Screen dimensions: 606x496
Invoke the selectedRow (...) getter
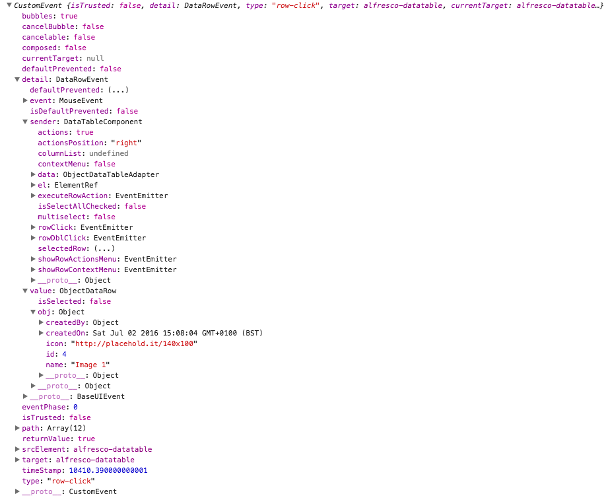[x=102, y=249]
